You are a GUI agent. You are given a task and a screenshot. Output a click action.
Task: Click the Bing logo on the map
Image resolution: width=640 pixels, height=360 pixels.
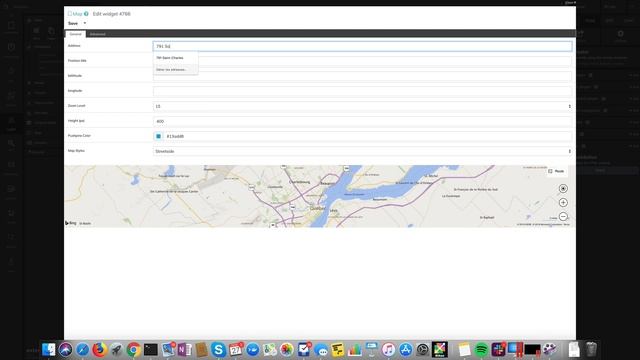tap(71, 223)
